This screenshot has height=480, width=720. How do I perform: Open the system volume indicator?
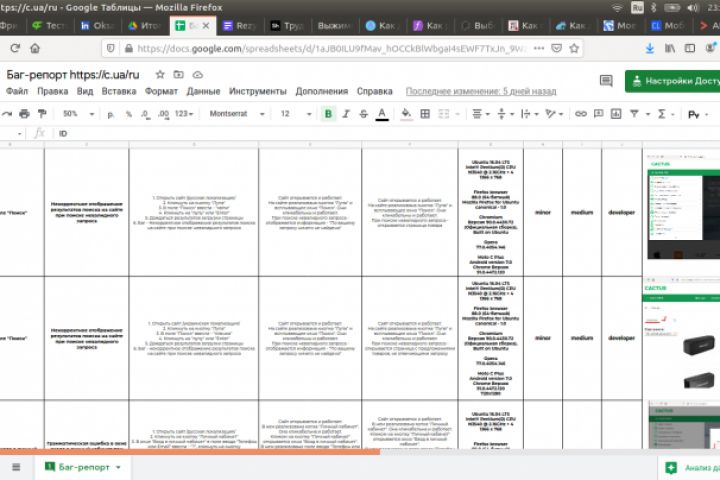tap(692, 7)
